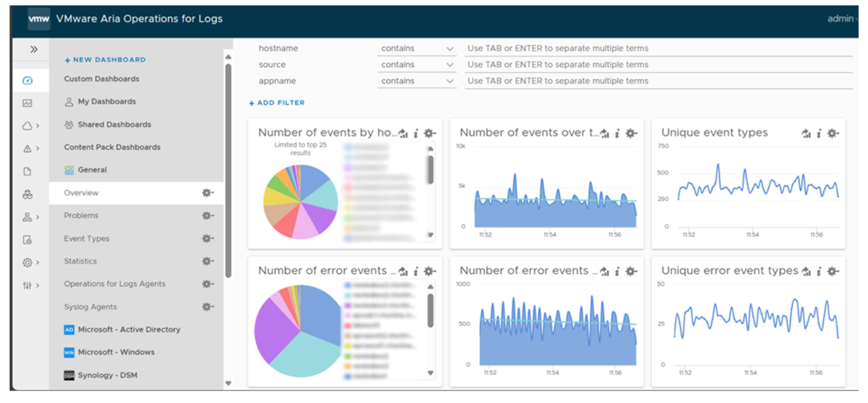Viewport: 868px width, 403px height.
Task: Focus the source filter terms field
Action: tap(659, 65)
